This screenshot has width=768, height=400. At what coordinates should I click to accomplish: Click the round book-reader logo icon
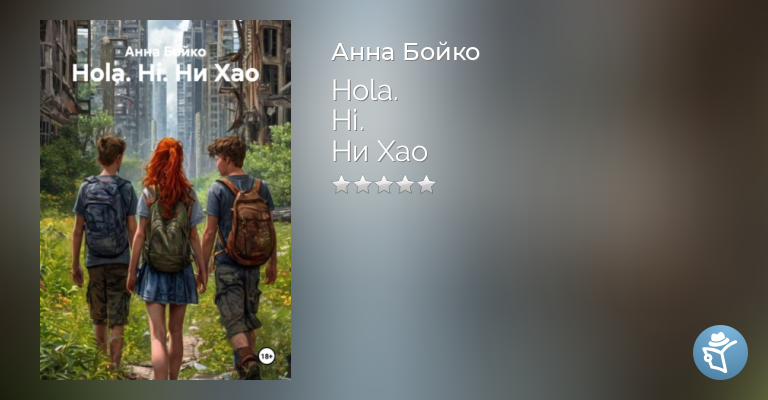[x=720, y=353]
